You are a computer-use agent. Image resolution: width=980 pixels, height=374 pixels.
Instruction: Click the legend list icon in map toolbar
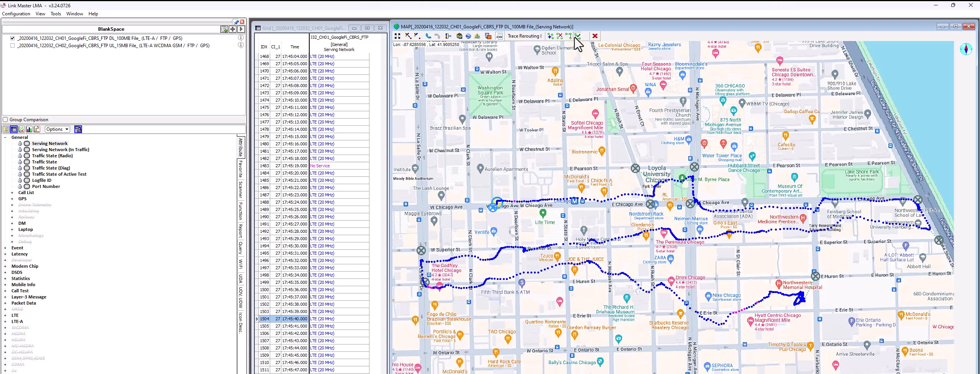(x=499, y=36)
